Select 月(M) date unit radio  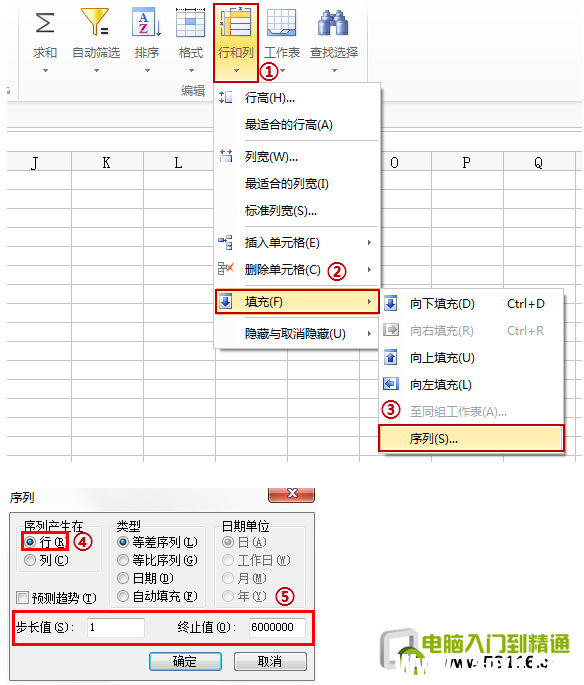coord(228,578)
